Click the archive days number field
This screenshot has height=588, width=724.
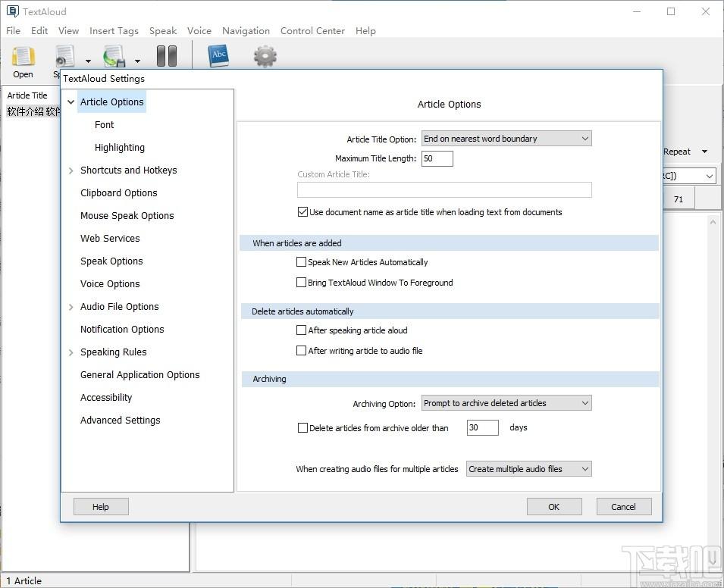click(x=482, y=427)
